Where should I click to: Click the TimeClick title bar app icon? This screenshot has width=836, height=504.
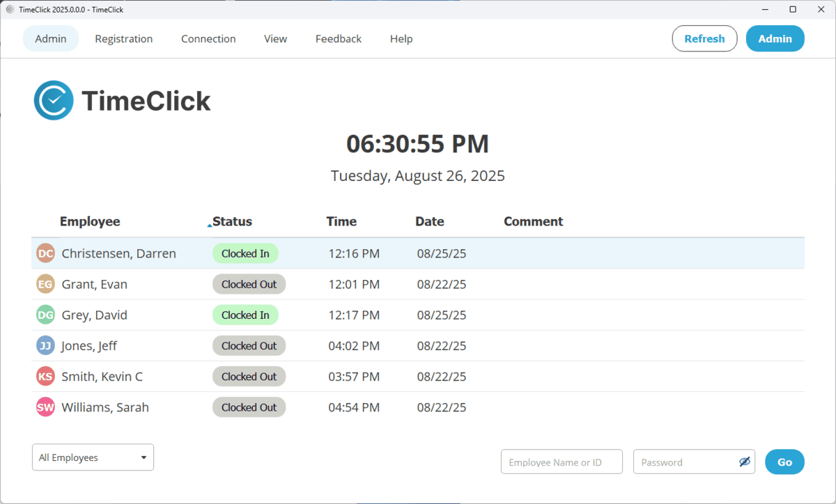(x=10, y=10)
